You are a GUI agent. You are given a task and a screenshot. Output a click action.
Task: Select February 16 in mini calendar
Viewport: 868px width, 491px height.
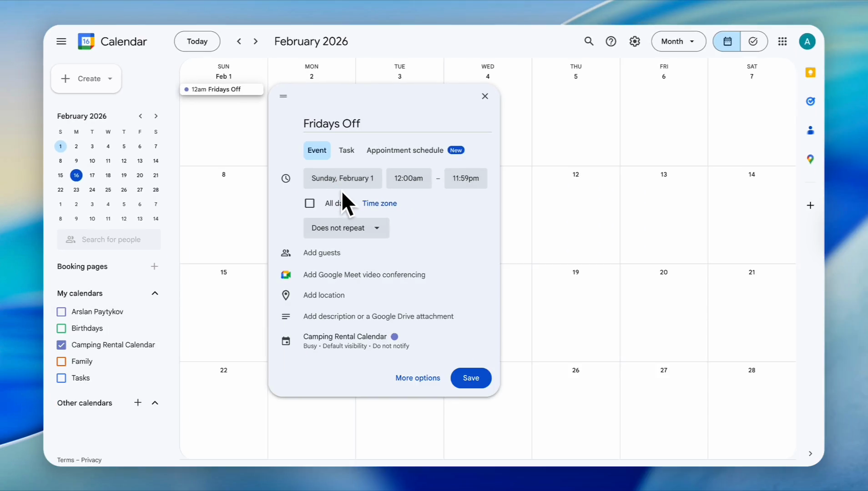click(76, 175)
